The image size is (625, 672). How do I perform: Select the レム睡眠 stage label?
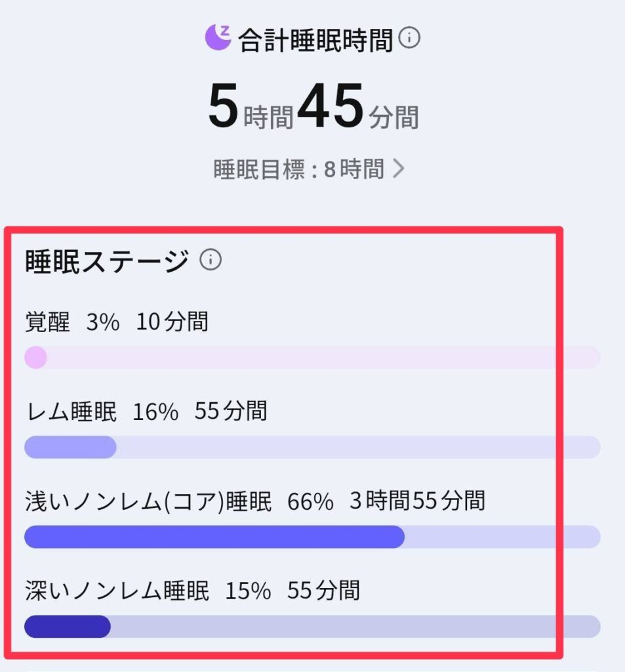[x=71, y=411]
